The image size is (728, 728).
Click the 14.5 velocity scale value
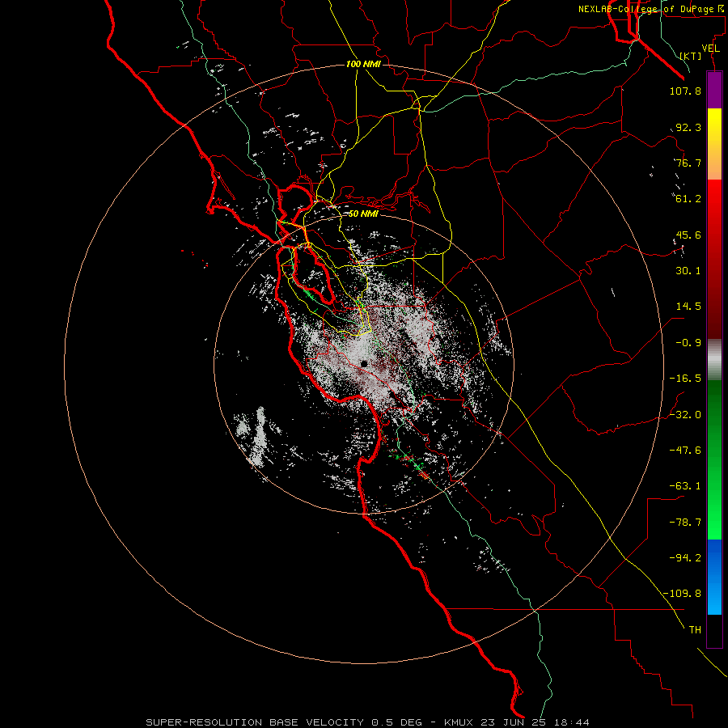(x=688, y=307)
